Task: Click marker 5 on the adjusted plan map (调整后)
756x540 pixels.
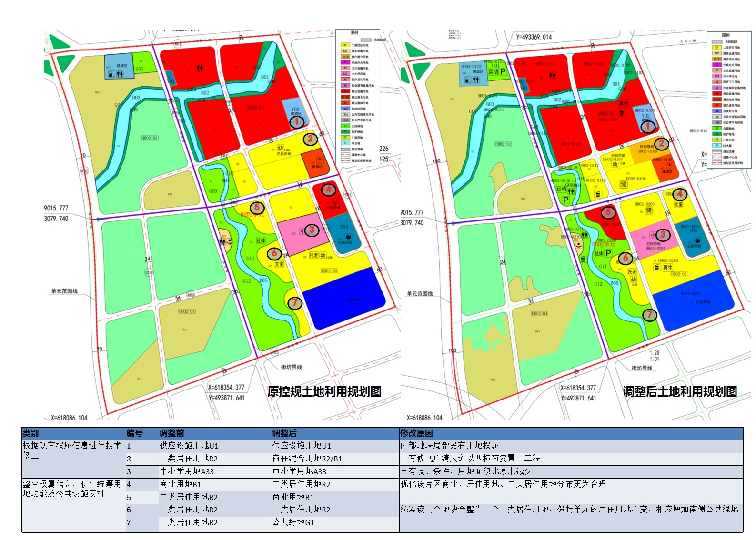Action: (x=608, y=212)
